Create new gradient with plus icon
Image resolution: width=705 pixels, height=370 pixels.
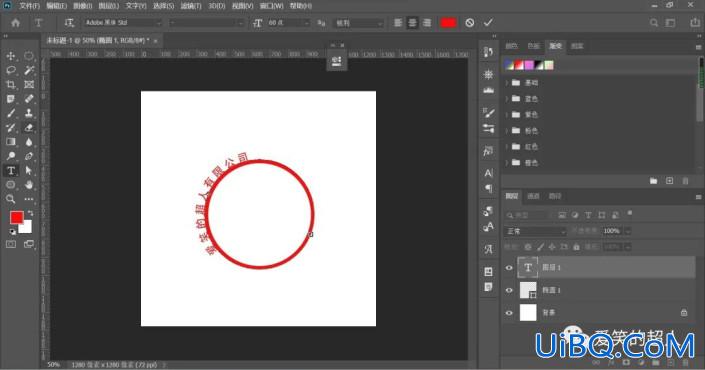(x=669, y=181)
